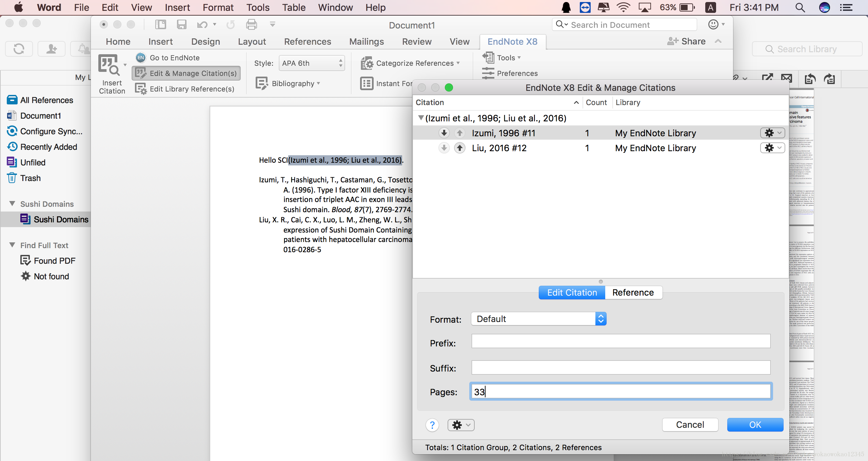Image resolution: width=868 pixels, height=461 pixels.
Task: Open the Mailings ribbon tab
Action: pyautogui.click(x=367, y=41)
